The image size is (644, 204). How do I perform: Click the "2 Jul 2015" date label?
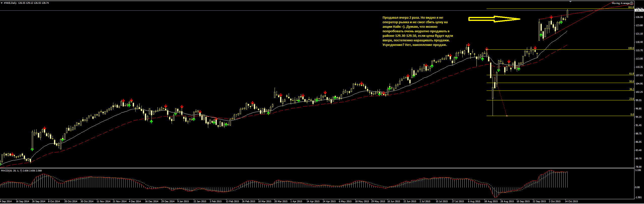point(425,201)
